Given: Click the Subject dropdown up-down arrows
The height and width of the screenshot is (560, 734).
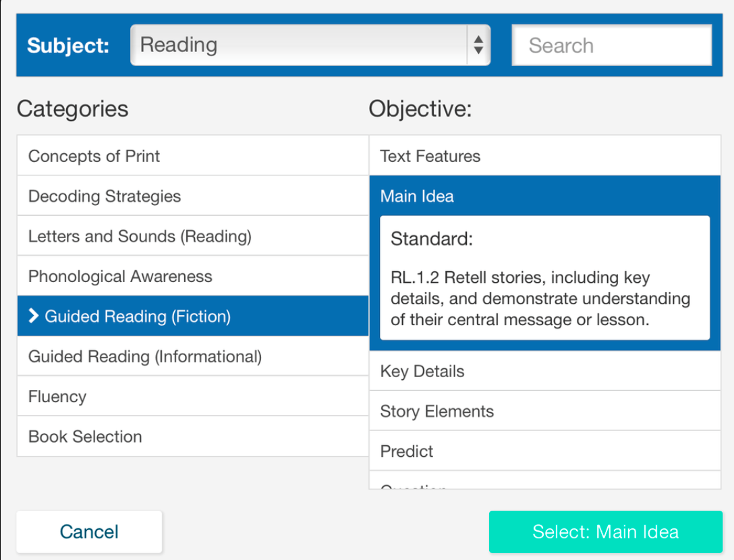Looking at the screenshot, I should pos(478,45).
